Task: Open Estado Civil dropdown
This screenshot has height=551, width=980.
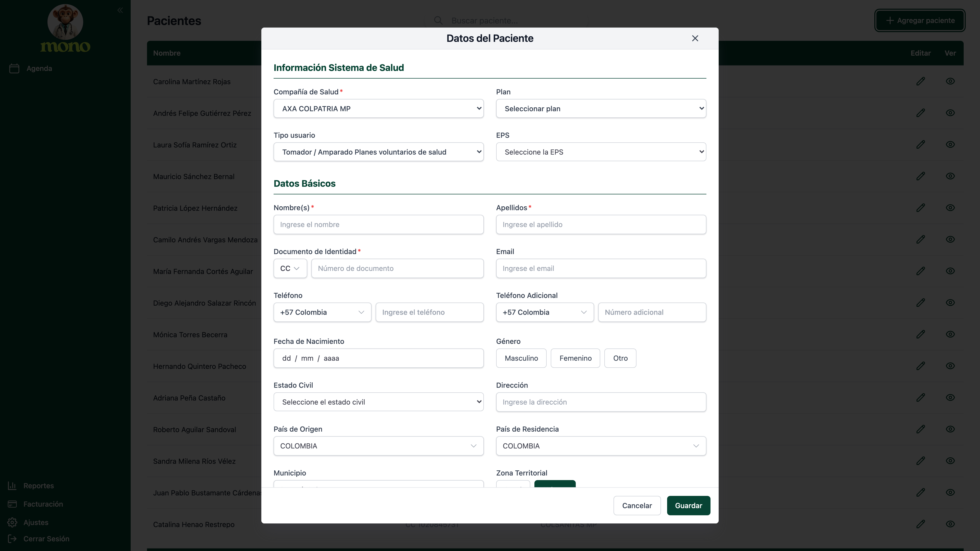Action: (x=378, y=402)
